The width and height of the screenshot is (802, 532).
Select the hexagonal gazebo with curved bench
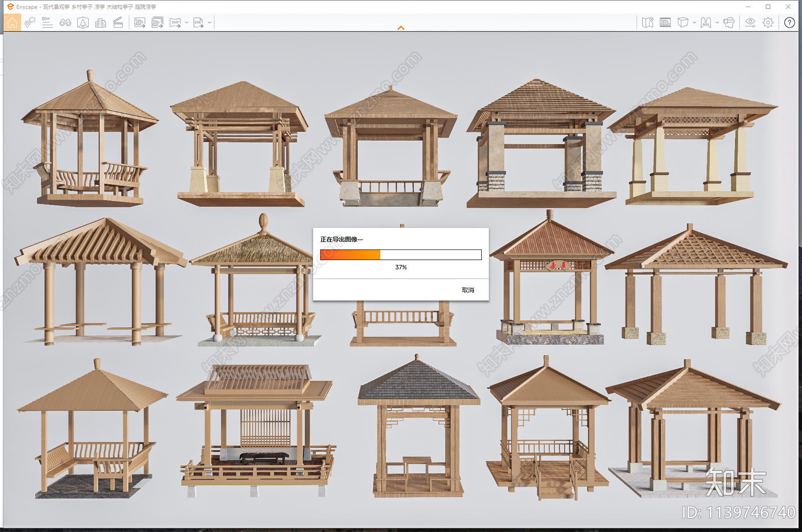pos(90,138)
